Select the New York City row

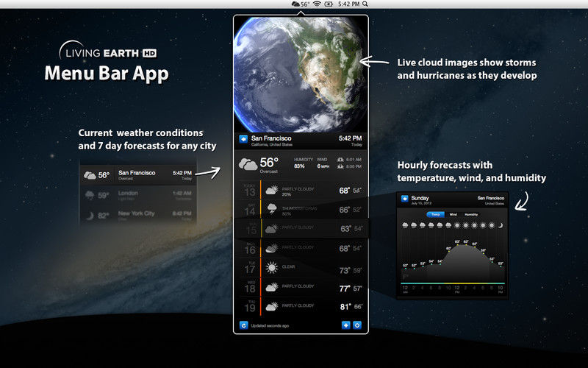click(137, 215)
